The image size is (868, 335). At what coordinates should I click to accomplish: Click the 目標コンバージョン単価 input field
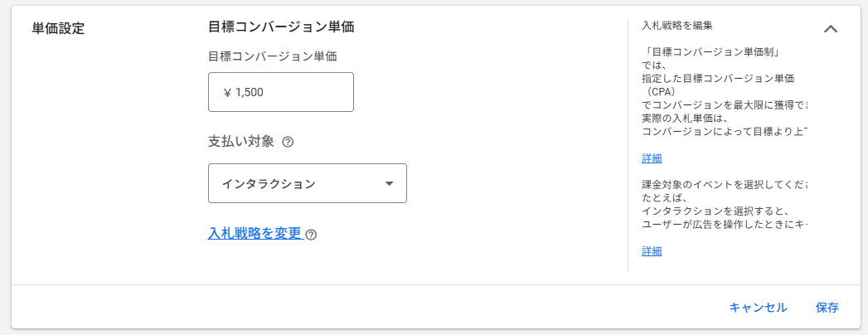281,92
